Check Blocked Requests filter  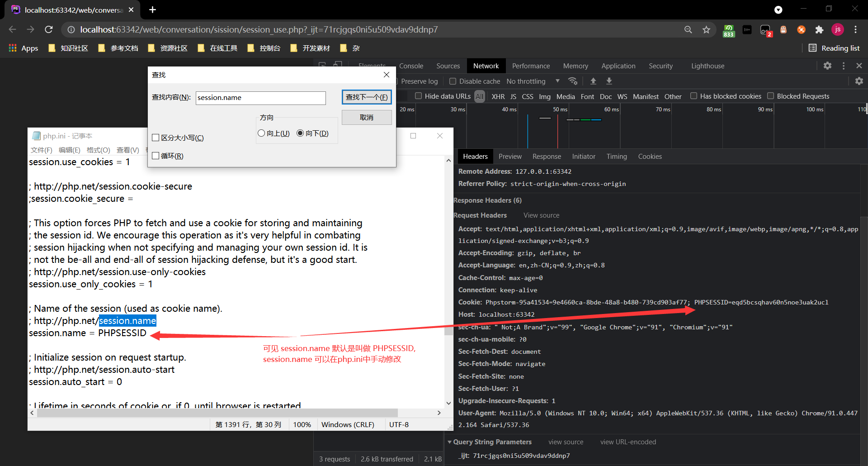pyautogui.click(x=770, y=96)
